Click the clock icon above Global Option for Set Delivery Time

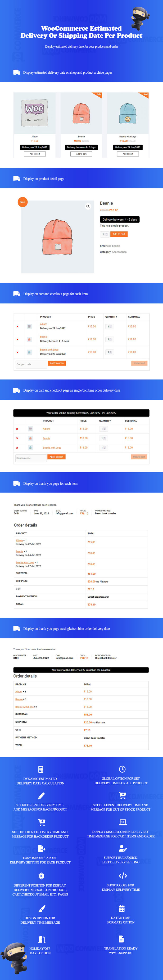click(x=122, y=769)
